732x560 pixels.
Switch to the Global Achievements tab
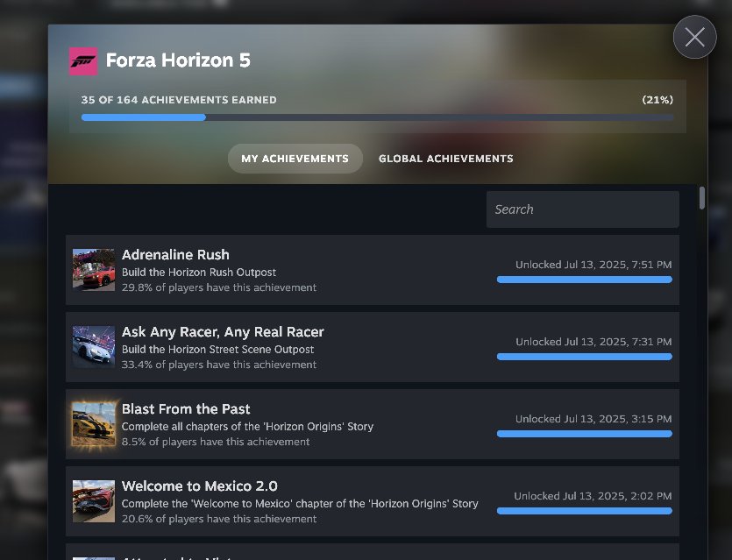445,159
